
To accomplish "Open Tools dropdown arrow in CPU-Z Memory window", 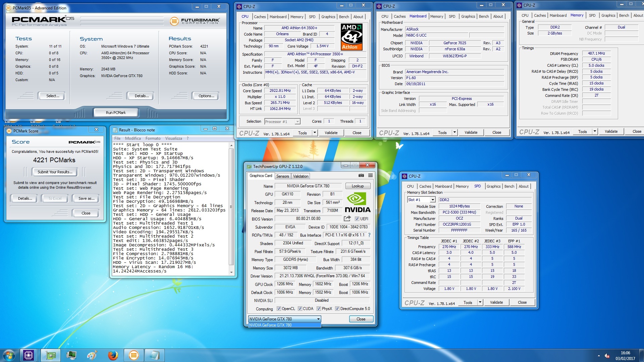I will 595,131.
